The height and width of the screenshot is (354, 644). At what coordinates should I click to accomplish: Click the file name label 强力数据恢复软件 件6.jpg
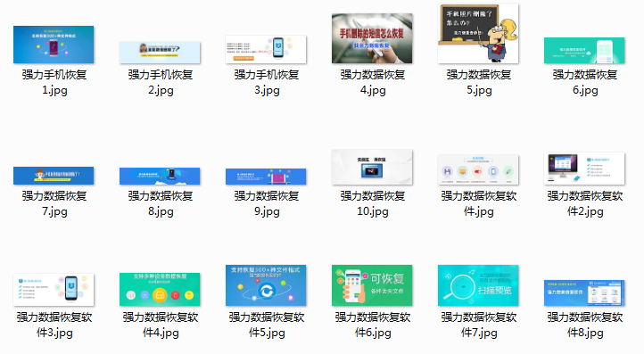pos(373,325)
